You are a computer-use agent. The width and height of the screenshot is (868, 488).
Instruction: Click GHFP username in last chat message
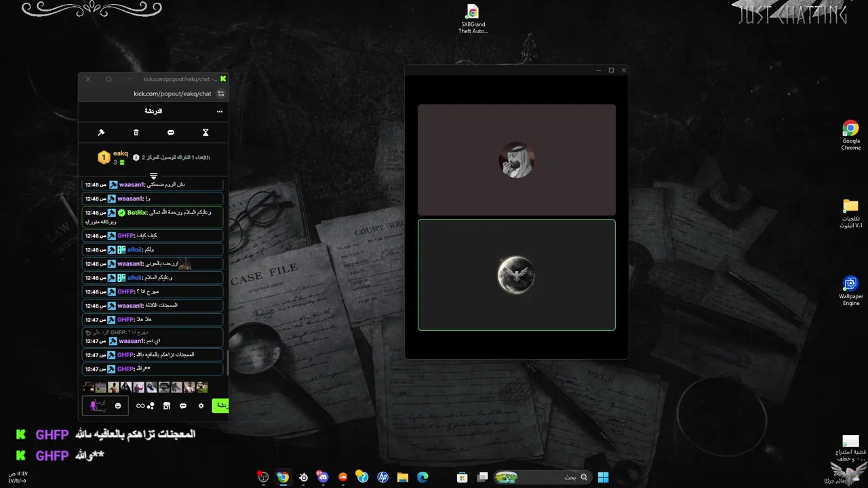(x=125, y=369)
